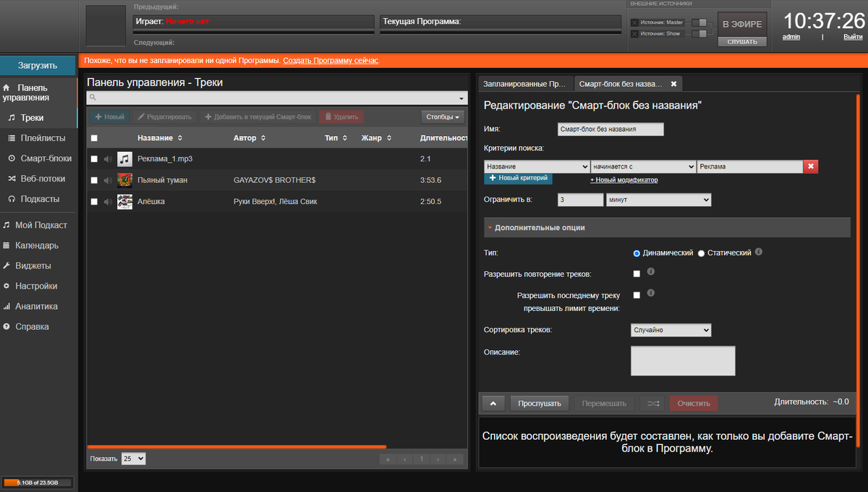This screenshot has height=492, width=868.
Task: Collapse the smart block editor with up arrow
Action: coord(493,403)
